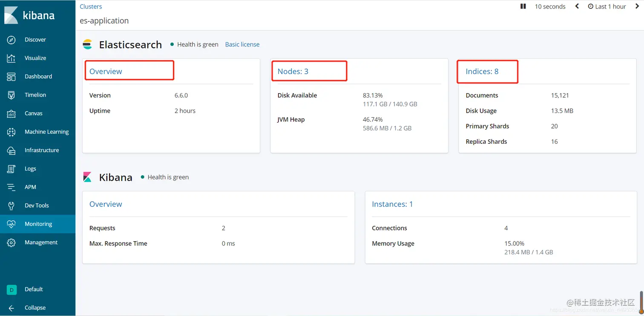Click the Default space avatar icon
This screenshot has width=644, height=316.
[x=11, y=290]
